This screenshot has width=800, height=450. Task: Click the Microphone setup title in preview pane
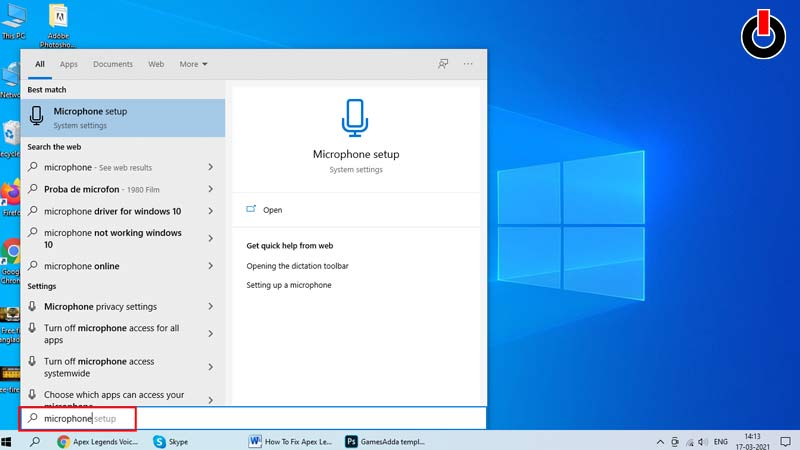[x=356, y=154]
